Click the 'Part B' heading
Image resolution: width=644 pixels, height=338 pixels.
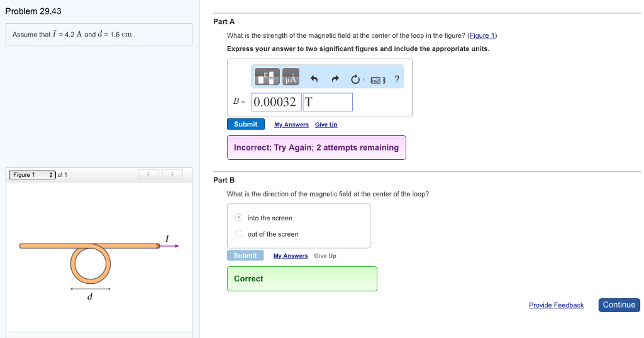pos(224,180)
